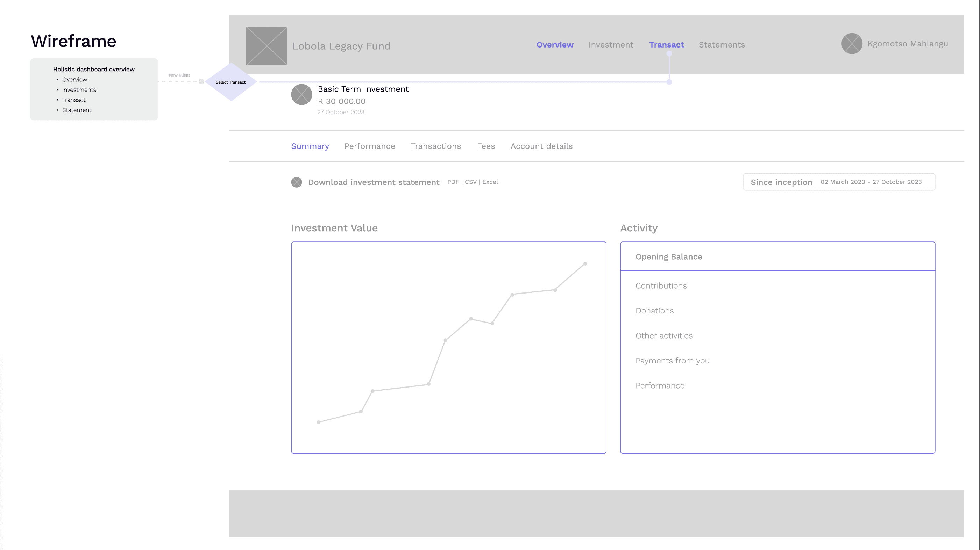Image resolution: width=980 pixels, height=550 pixels.
Task: Click the download statement circle icon
Action: (x=296, y=182)
